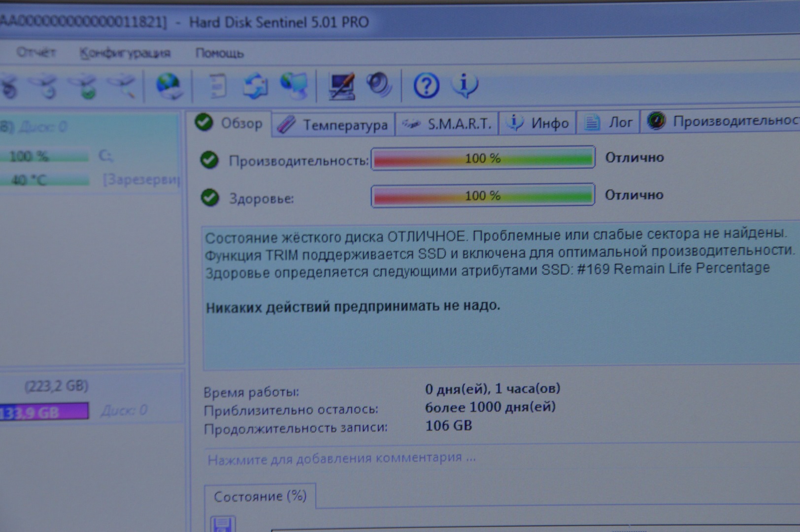Click the Время работы label

(251, 392)
